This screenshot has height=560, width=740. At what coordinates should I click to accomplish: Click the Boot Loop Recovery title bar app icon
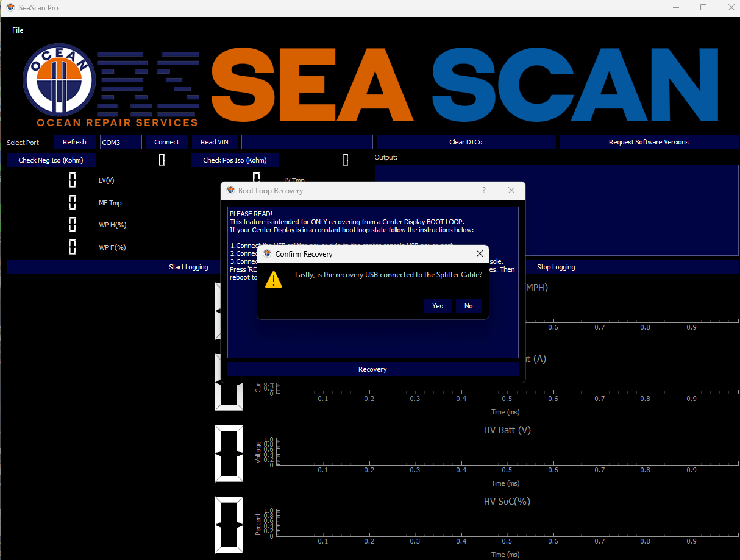click(x=230, y=190)
